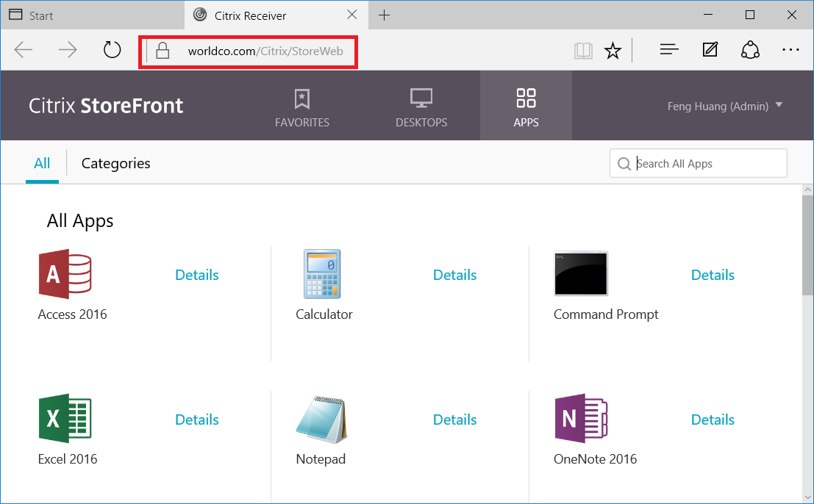Viewport: 814px width, 504px height.
Task: Launch the Notepad app icon
Action: pos(322,420)
